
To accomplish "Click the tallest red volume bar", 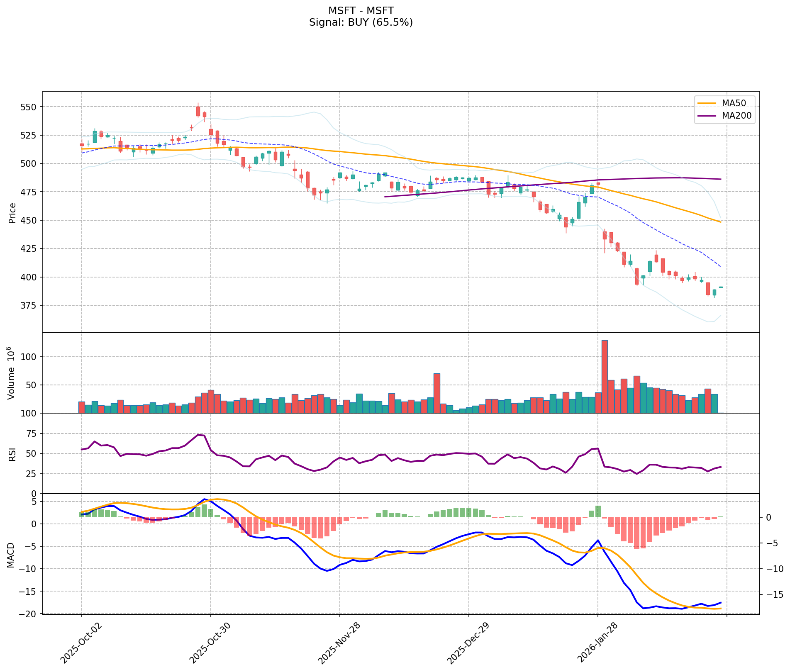I will (x=605, y=377).
